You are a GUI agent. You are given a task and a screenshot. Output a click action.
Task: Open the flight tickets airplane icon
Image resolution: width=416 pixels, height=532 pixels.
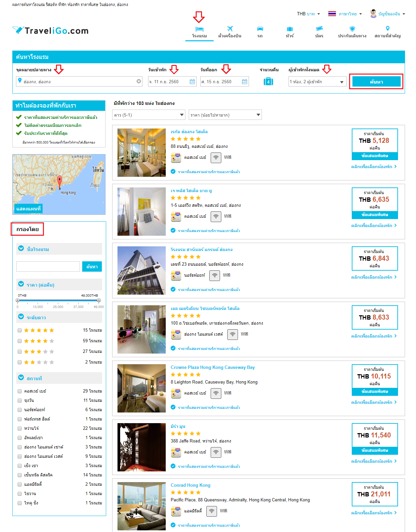click(x=230, y=29)
